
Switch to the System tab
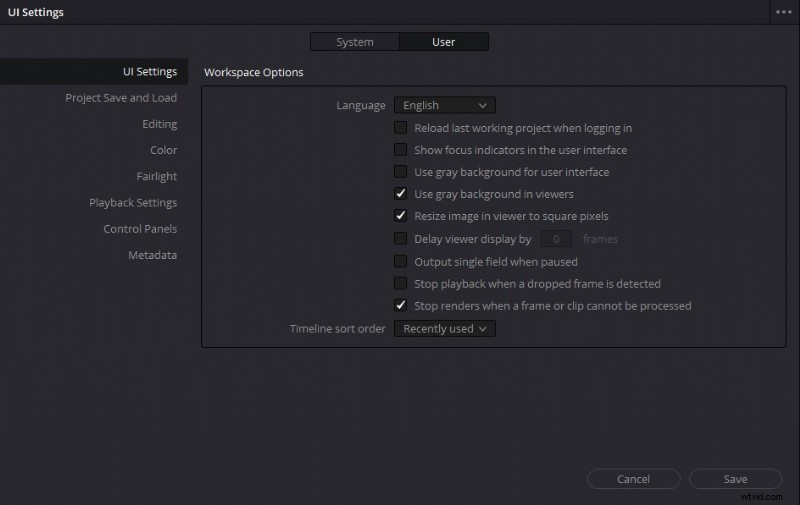click(355, 42)
